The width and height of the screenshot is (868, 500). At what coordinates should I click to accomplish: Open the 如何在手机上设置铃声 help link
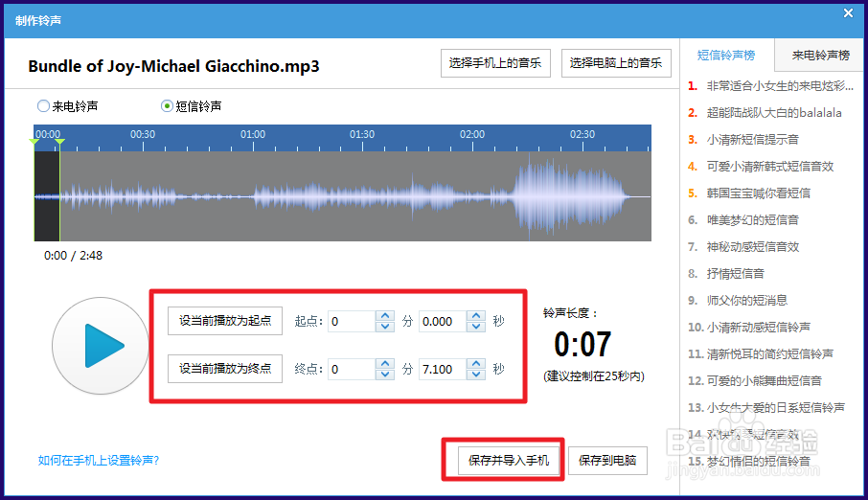99,460
